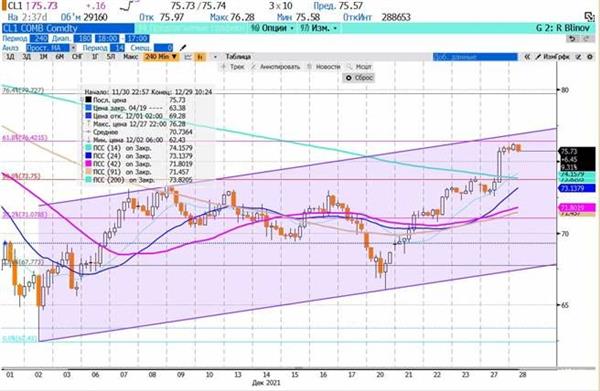Open the Новости news overlay
This screenshot has height=391, width=600.
pos(324,67)
